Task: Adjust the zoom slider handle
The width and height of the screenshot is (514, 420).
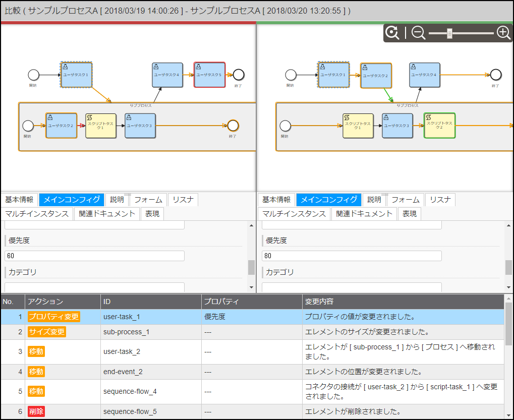Action: (450, 33)
